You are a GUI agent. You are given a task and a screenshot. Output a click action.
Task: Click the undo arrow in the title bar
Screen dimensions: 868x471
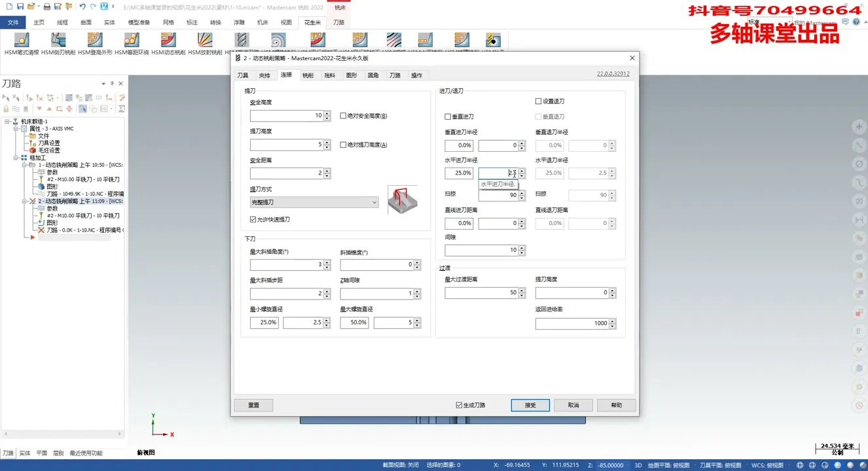82,7
